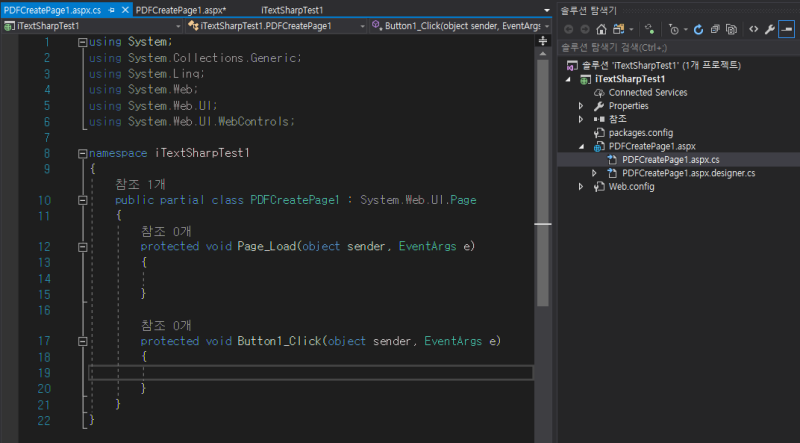The image size is (800, 443).
Task: Open Connected Services in Solution Explorer
Action: pyautogui.click(x=647, y=92)
